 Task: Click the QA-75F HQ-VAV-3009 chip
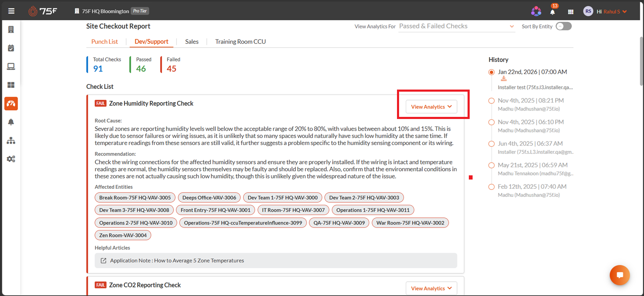[339, 222]
